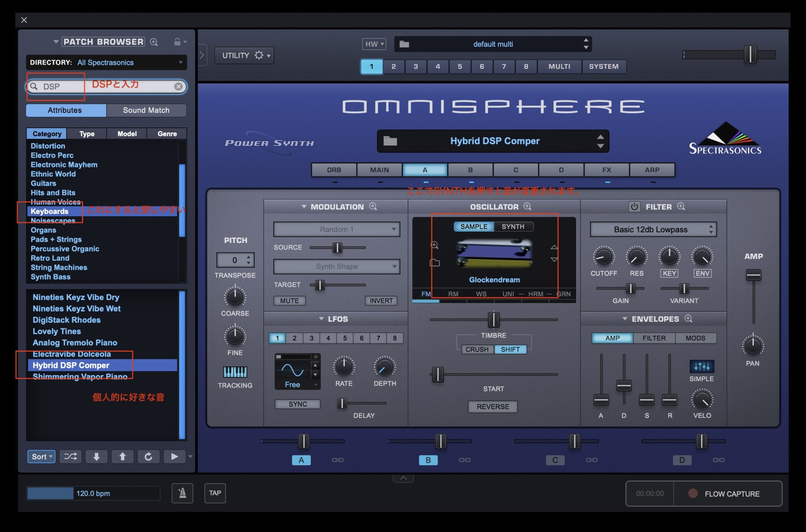Refresh the patch list with the reload icon
The width and height of the screenshot is (806, 532).
(149, 457)
